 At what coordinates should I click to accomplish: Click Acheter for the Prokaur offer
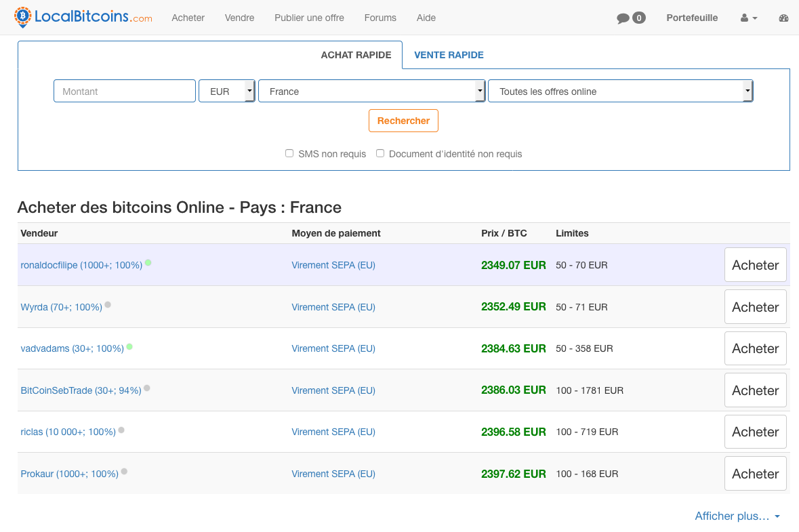755,474
